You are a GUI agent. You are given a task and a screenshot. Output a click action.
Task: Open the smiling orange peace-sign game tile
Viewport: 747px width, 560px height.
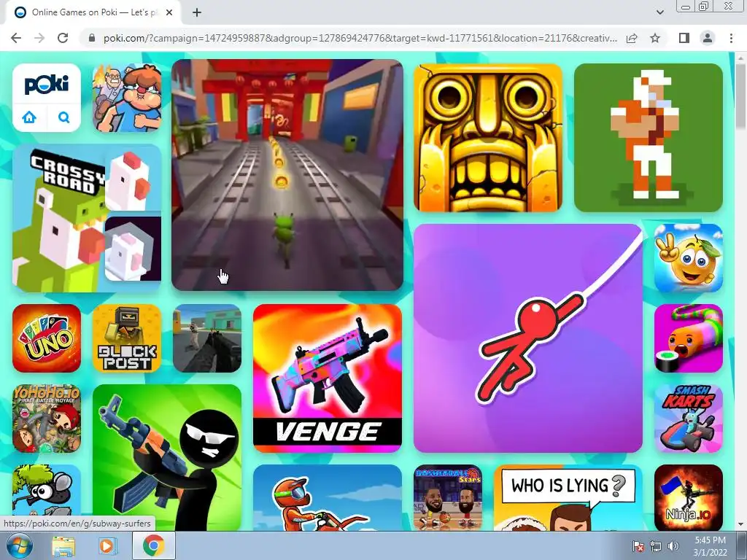(689, 258)
